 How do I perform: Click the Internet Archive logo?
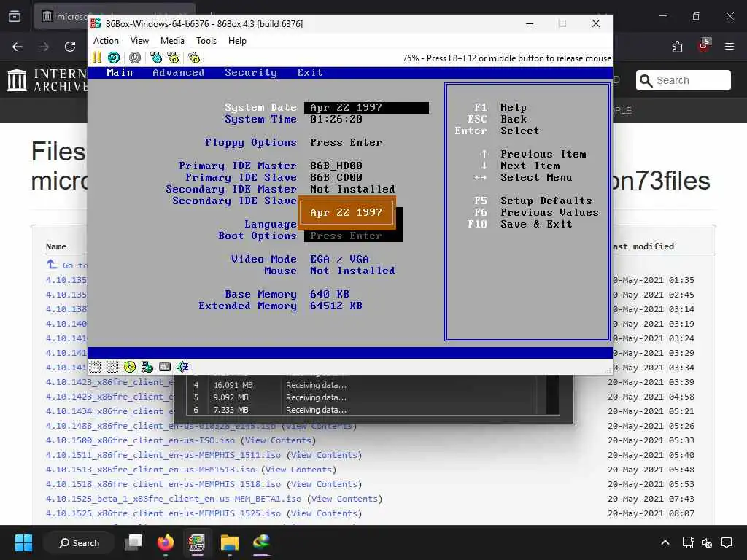[47, 80]
